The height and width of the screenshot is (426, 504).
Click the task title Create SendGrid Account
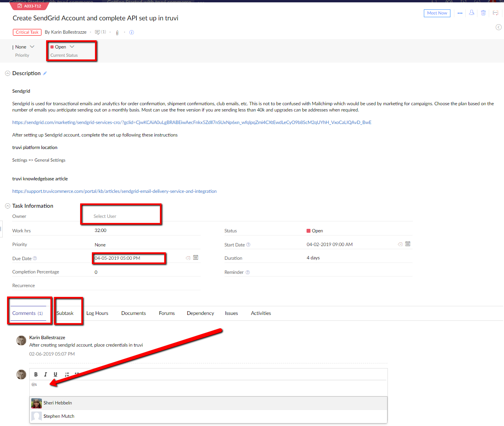[x=95, y=18]
